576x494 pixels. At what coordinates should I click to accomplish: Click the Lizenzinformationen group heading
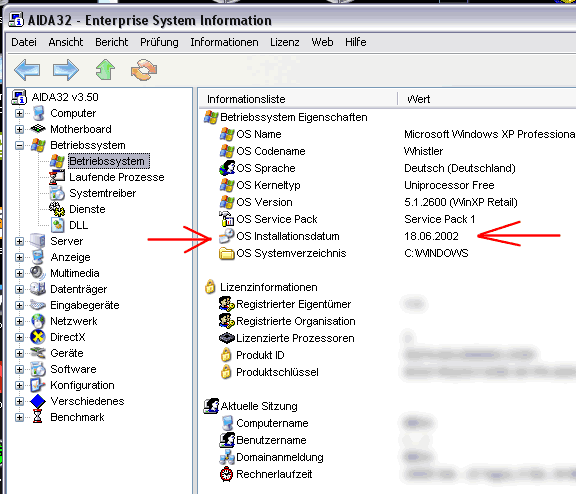pos(269,287)
